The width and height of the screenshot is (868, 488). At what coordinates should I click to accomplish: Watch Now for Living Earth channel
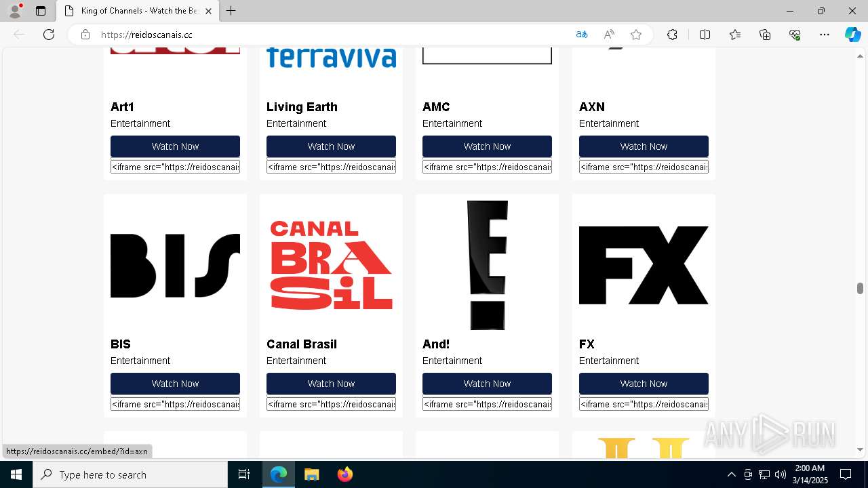pyautogui.click(x=331, y=146)
